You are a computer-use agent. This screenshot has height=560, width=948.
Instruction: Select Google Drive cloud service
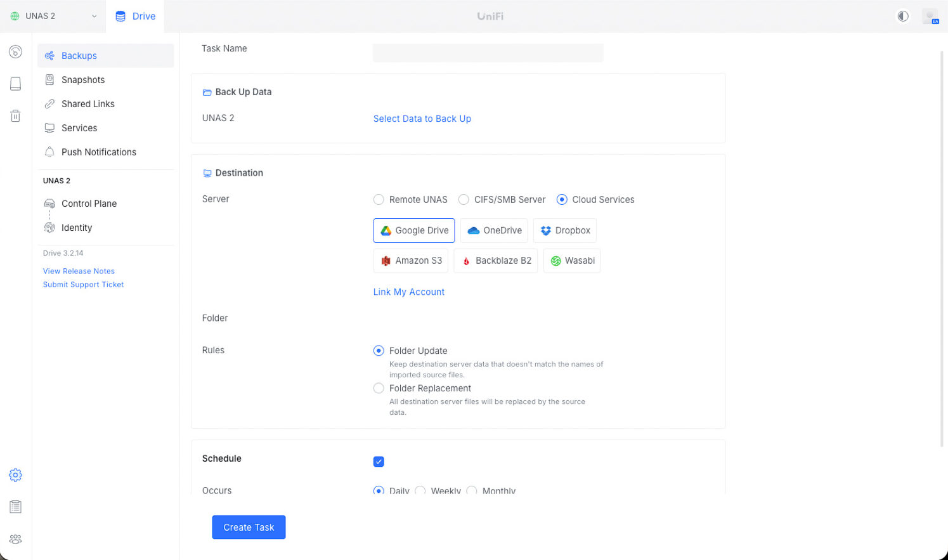click(x=414, y=231)
